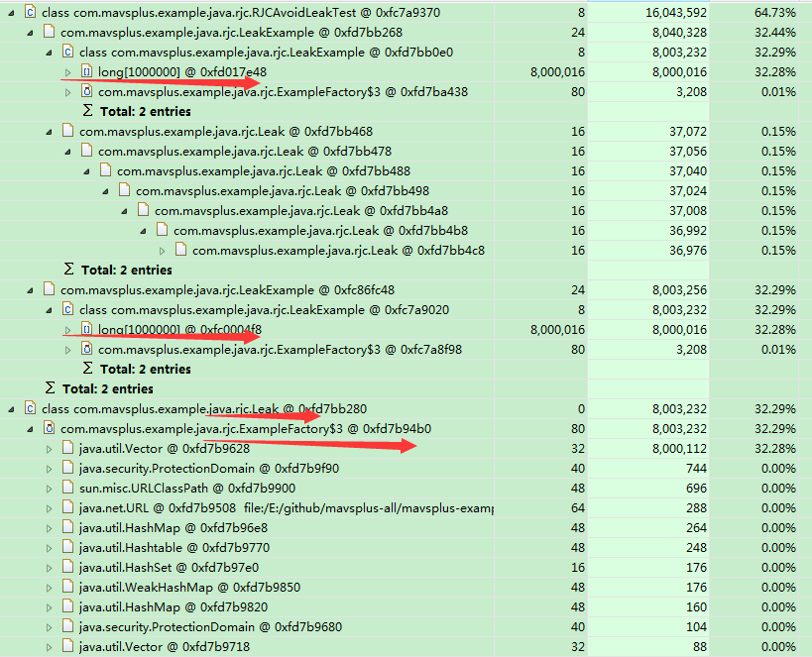Expand the java.util.Hashtable @ 0xfd7b9770 node
This screenshot has width=812, height=657.
pyautogui.click(x=50, y=548)
